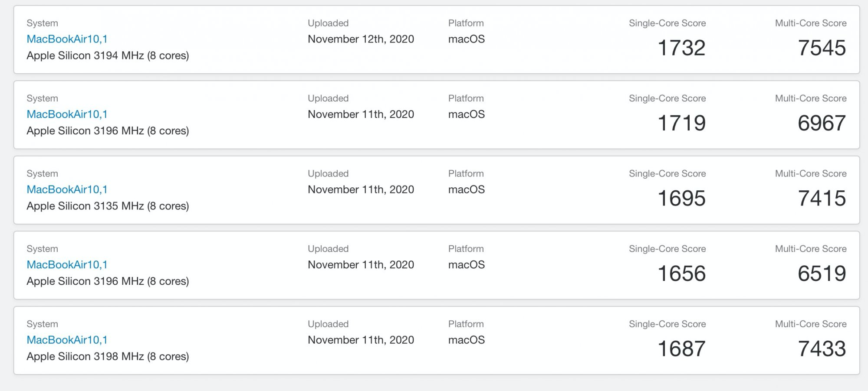Viewport: 868px width, 391px height.
Task: Click the multi-core score 6967
Action: (x=822, y=123)
